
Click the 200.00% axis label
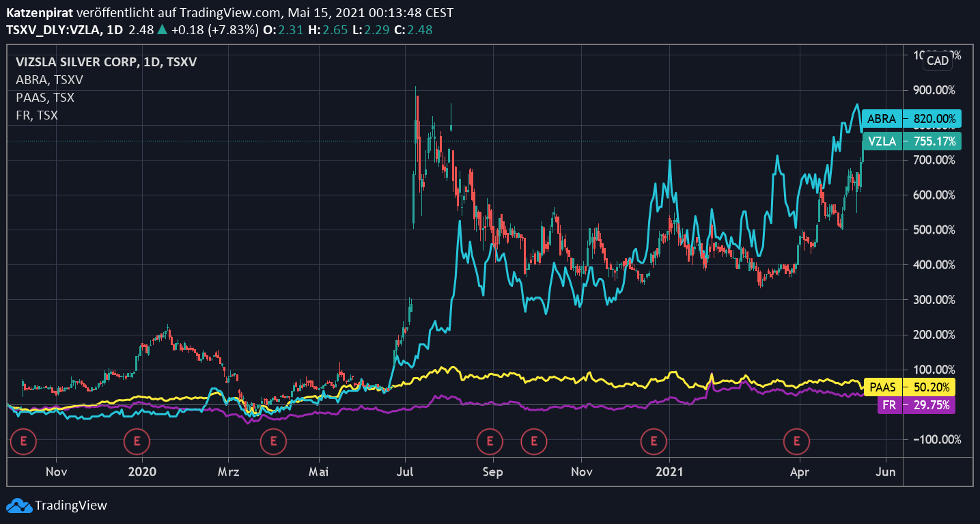click(935, 334)
